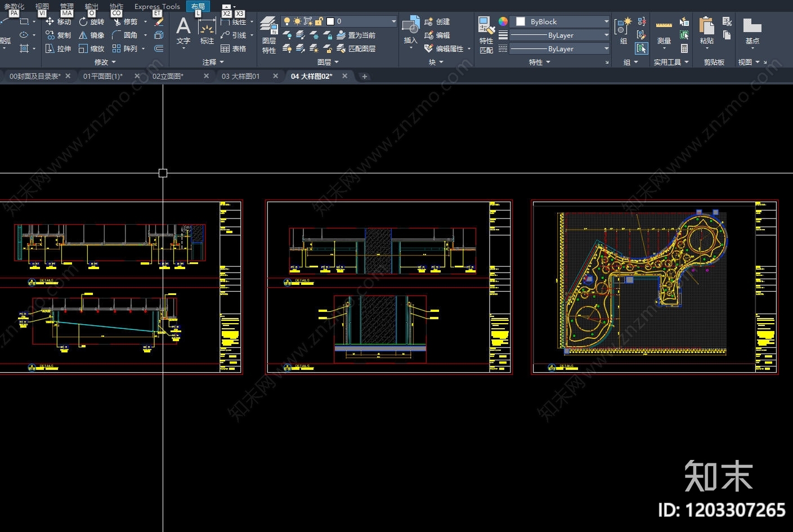Click the Paste (粘贴) clipboard icon
The height and width of the screenshot is (532, 793).
[706, 26]
